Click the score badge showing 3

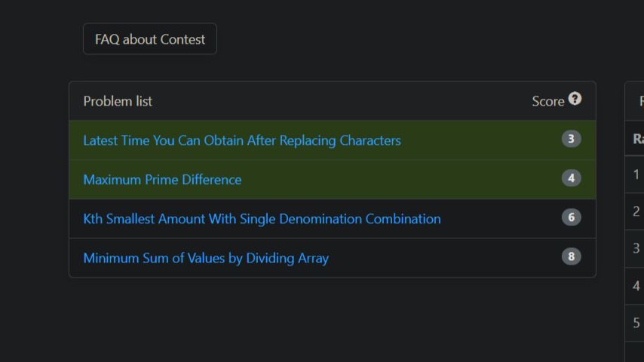572,139
